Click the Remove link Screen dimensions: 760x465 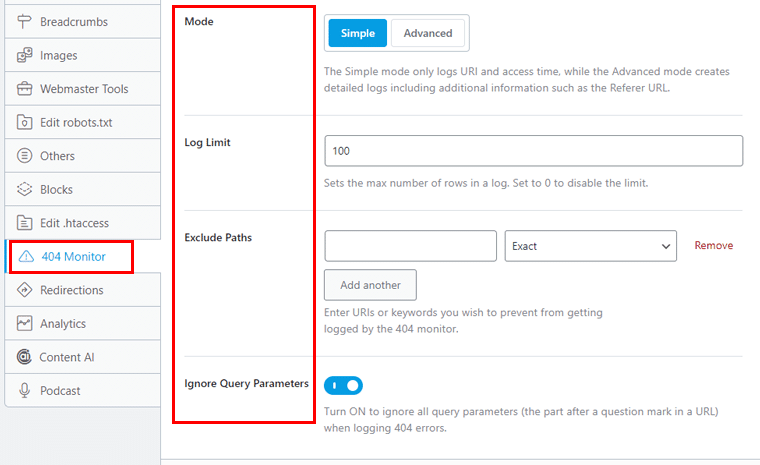pos(713,246)
